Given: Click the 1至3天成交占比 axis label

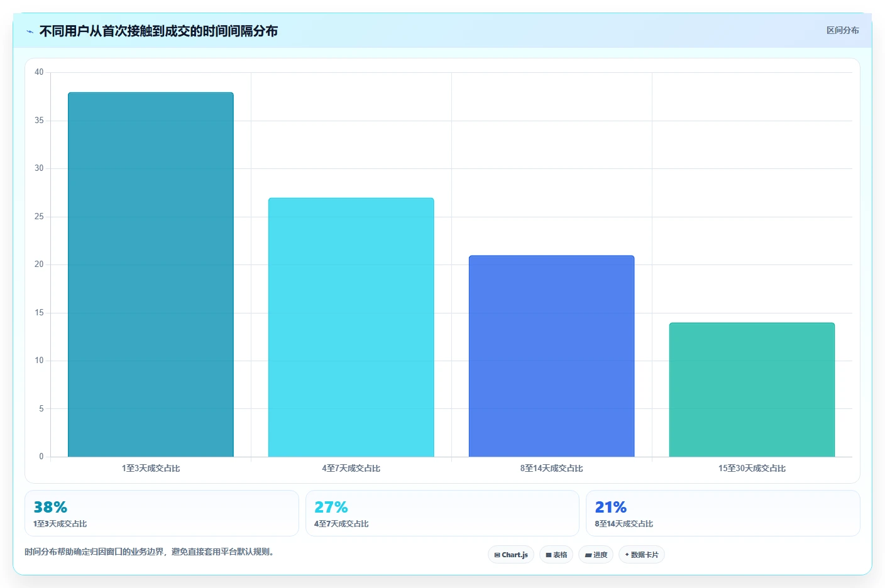Looking at the screenshot, I should point(151,468).
